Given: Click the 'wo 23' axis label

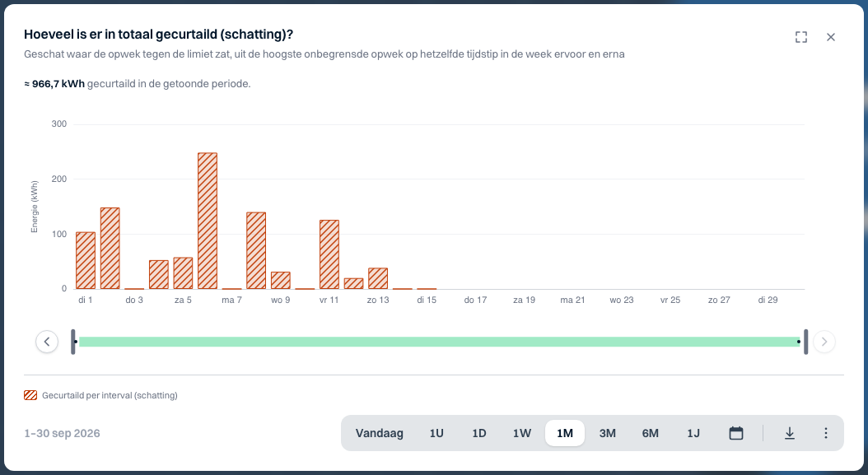Looking at the screenshot, I should click(x=622, y=300).
